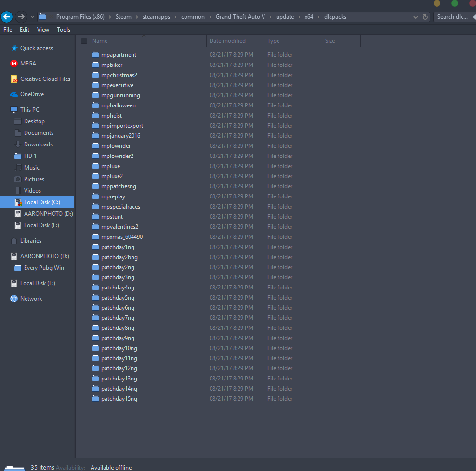Sort by the Type column header

[x=273, y=40]
